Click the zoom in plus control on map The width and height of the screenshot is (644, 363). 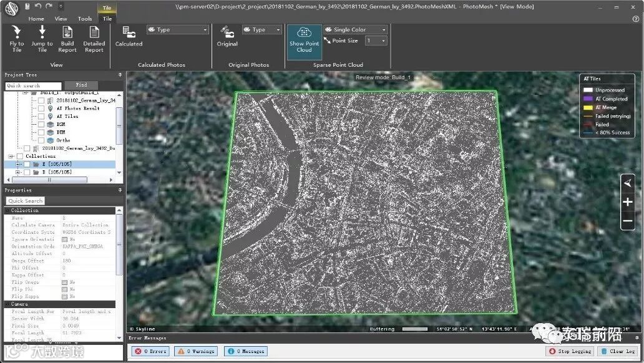tap(628, 202)
